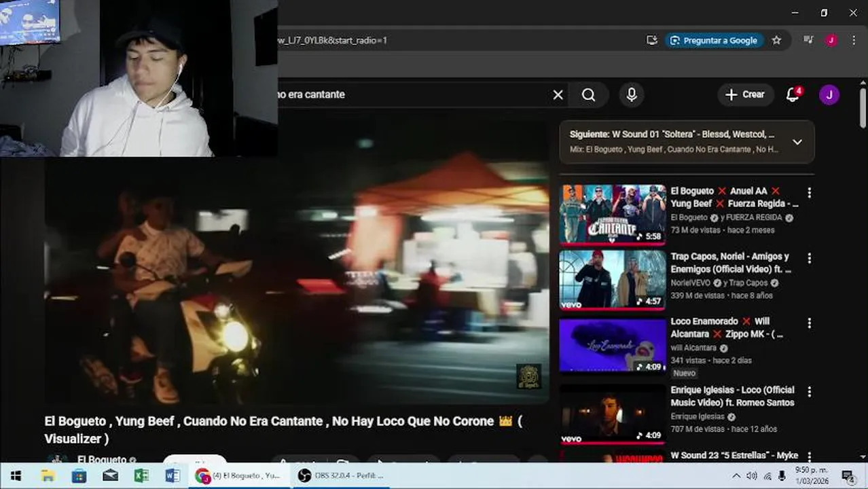
Task: Click the "Nuevo" badge under Loco Enamorado
Action: (x=685, y=374)
